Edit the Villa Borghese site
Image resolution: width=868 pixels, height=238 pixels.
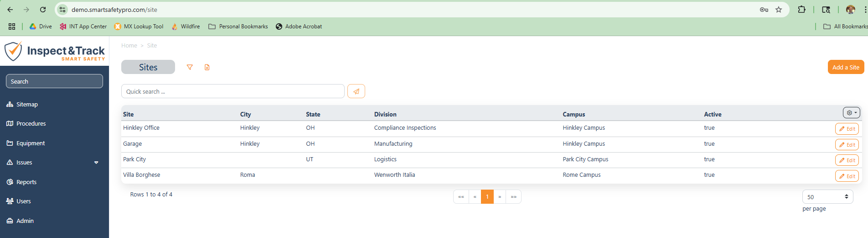coord(847,176)
